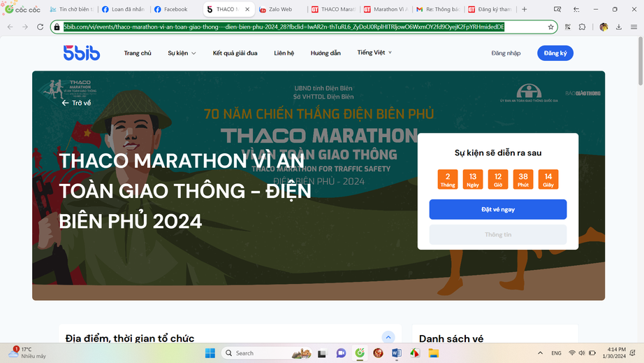644x363 pixels.
Task: Click the 2 Tháng countdown box
Action: [x=448, y=179]
